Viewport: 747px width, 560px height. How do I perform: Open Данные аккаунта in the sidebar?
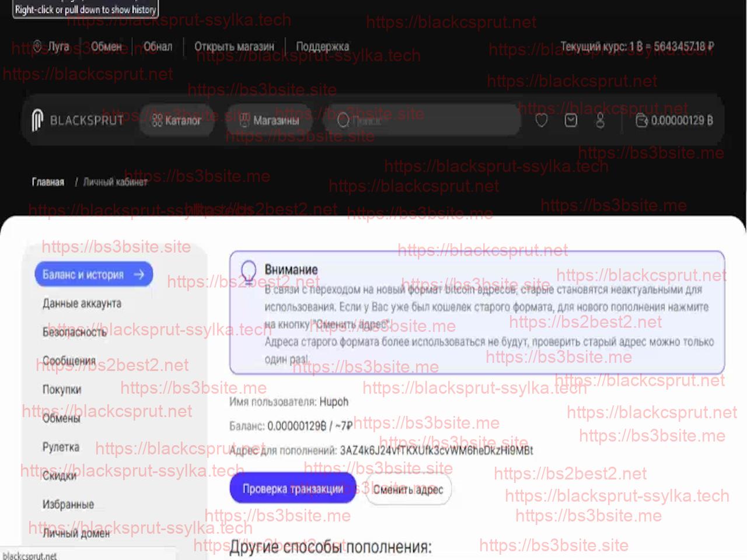tap(82, 303)
